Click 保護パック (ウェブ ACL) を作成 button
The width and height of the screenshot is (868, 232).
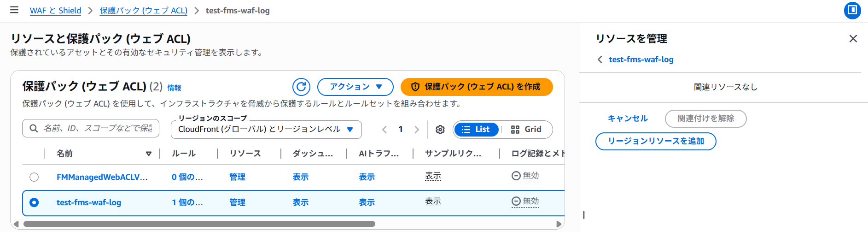(477, 87)
